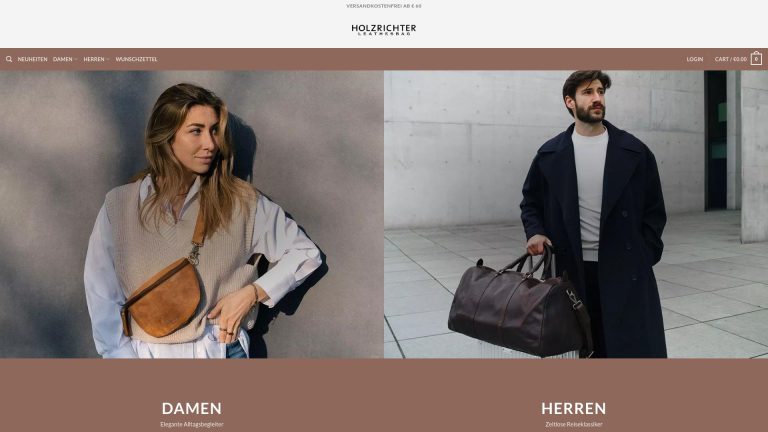This screenshot has height=432, width=768.
Task: Click the Zeitlose Reiseklassiker subtitle
Action: [x=574, y=424]
